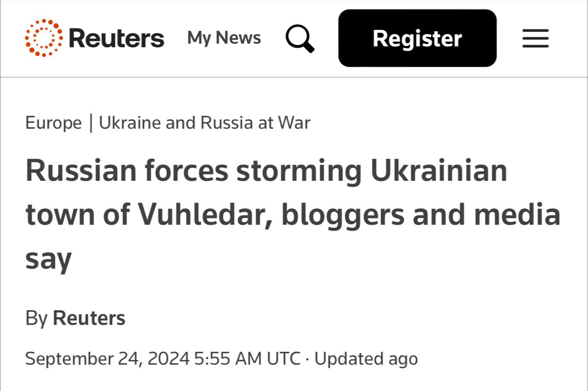Click the word say ending the headline
Image resolution: width=588 pixels, height=391 pixels.
pos(48,260)
